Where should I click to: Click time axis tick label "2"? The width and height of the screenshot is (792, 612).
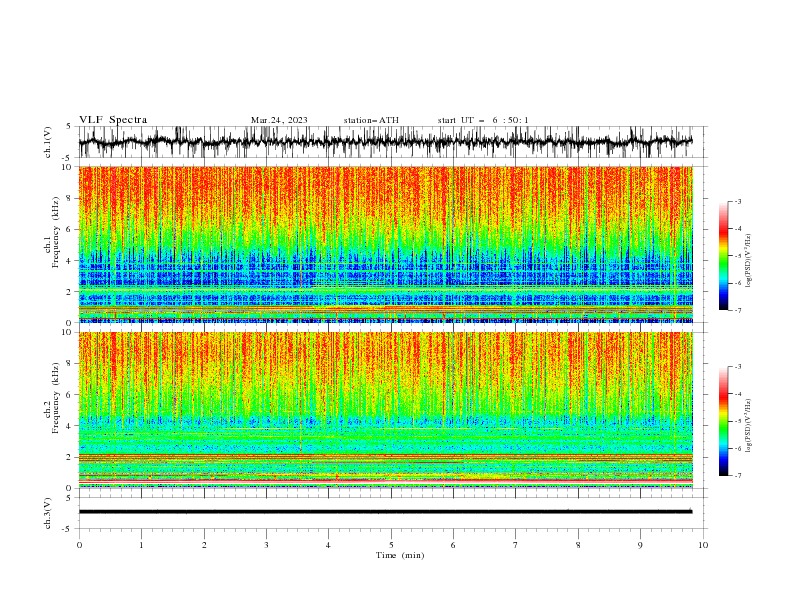click(x=204, y=545)
